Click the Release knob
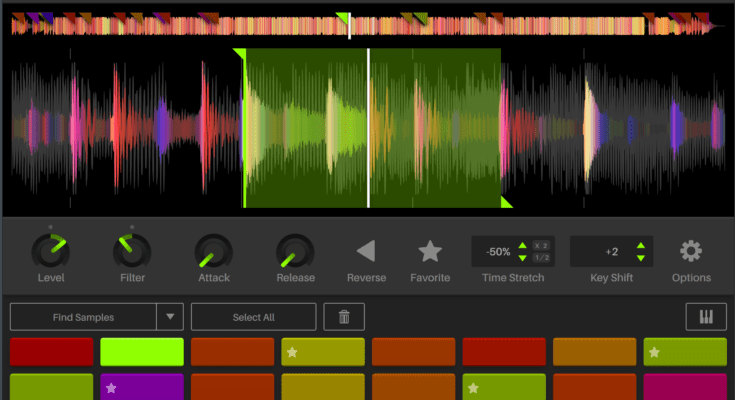This screenshot has height=400, width=735. (294, 251)
